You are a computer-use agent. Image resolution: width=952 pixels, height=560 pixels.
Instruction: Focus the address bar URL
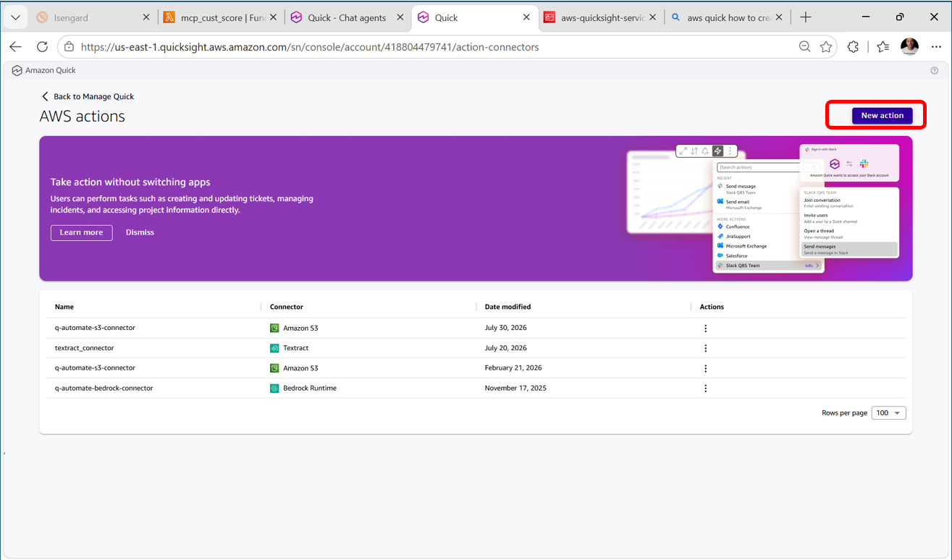(x=310, y=47)
